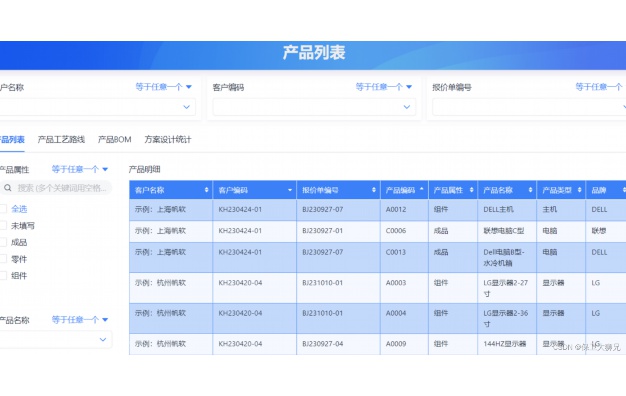This screenshot has width=626, height=396.
Task: Sort by 报价单编号 column arrows
Action: [374, 190]
